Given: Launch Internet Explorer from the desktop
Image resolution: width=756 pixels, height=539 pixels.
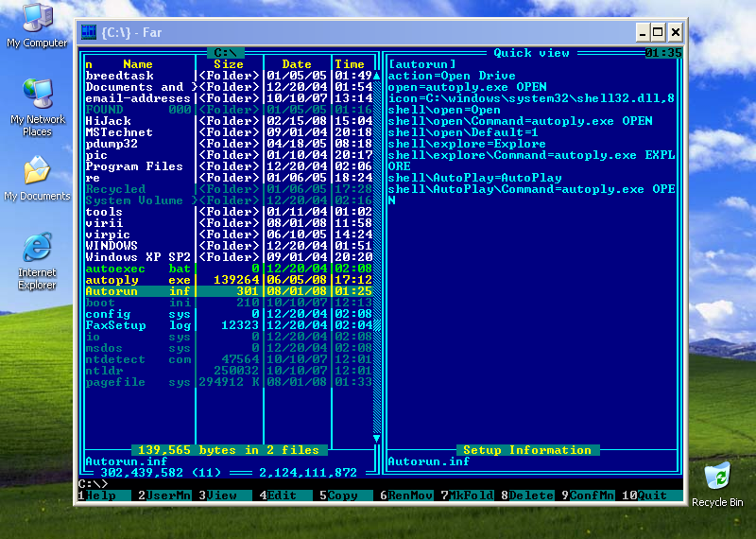Looking at the screenshot, I should [x=37, y=261].
